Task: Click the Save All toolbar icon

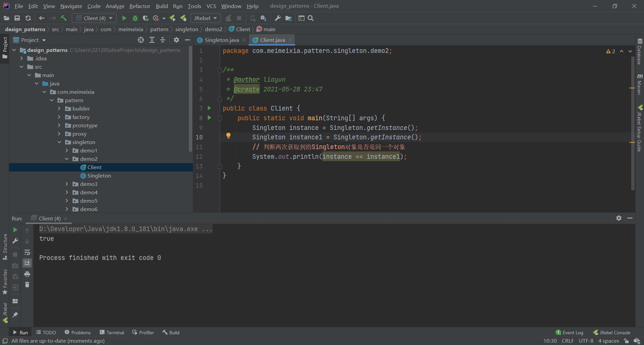Action: (17, 18)
